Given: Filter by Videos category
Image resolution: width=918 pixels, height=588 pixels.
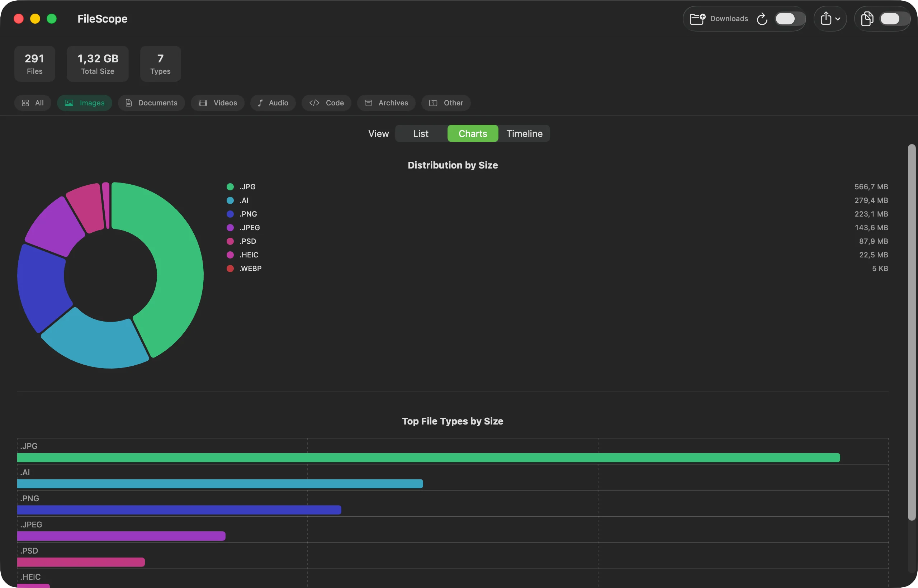Looking at the screenshot, I should 218,103.
